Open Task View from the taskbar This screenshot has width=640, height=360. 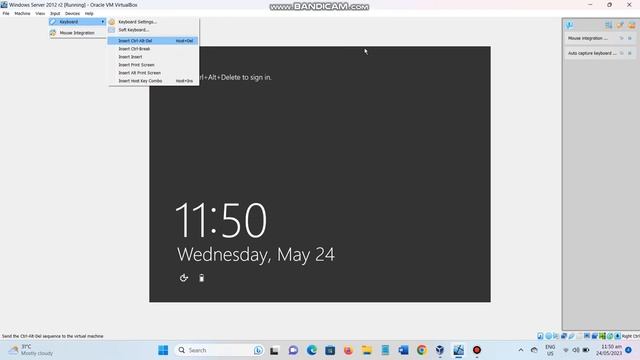(274, 350)
